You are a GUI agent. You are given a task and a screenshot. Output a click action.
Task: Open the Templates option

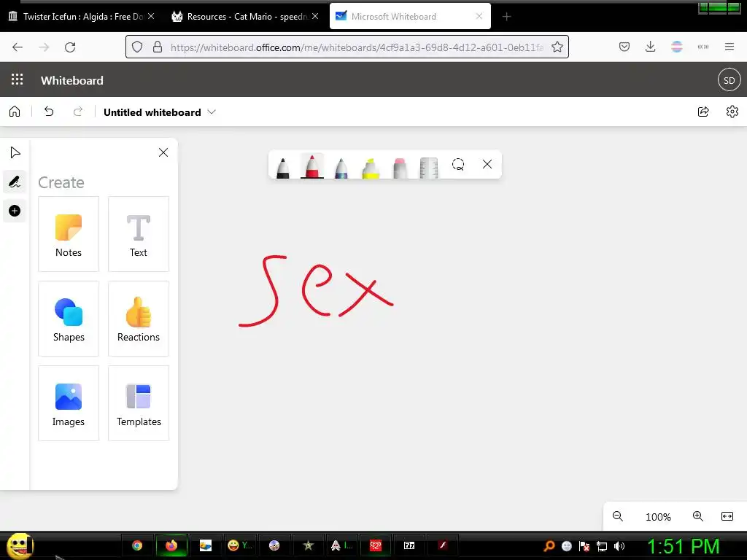point(139,403)
